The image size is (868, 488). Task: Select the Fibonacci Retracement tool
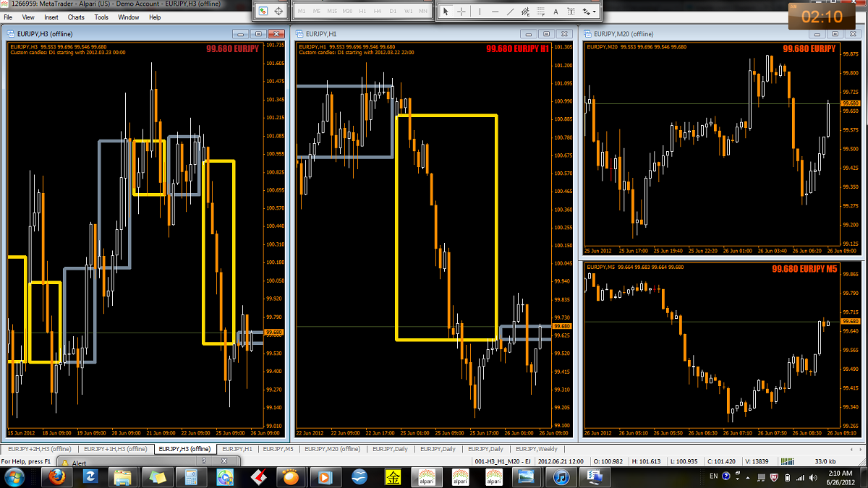pos(540,12)
